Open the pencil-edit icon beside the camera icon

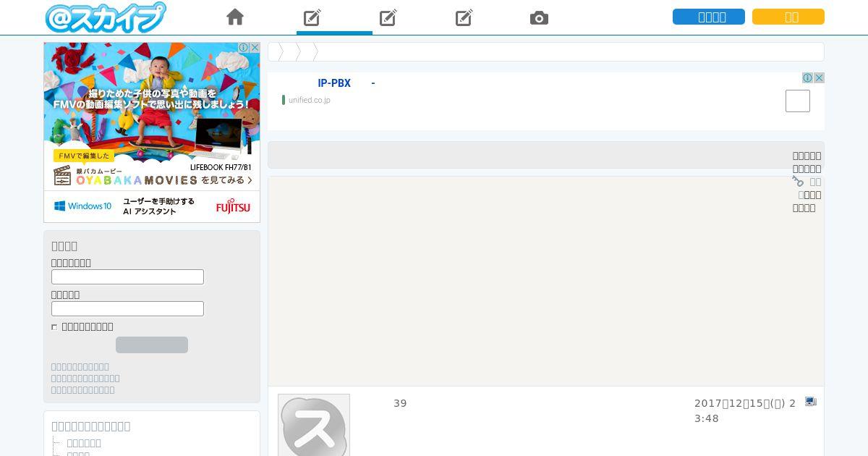click(464, 17)
